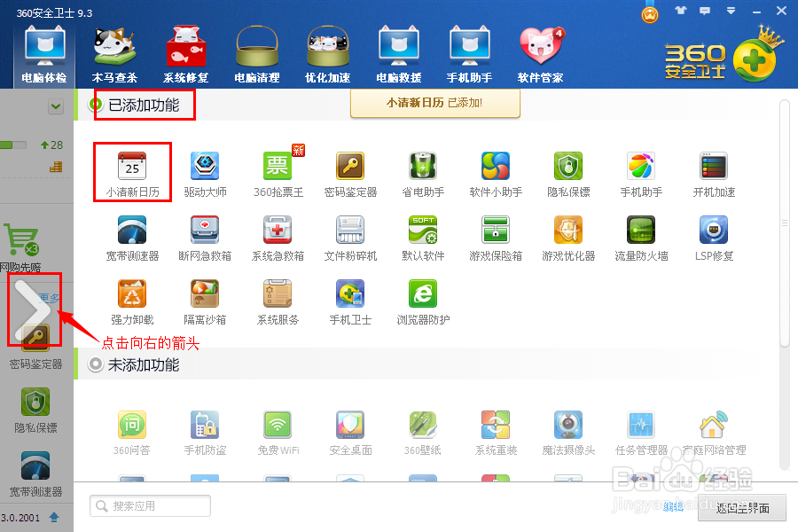
Task: Add 360壁纸 function
Action: click(423, 433)
